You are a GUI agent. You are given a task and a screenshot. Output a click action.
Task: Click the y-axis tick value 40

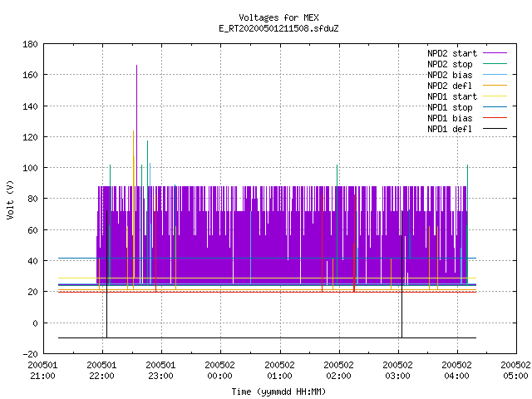tap(32, 261)
